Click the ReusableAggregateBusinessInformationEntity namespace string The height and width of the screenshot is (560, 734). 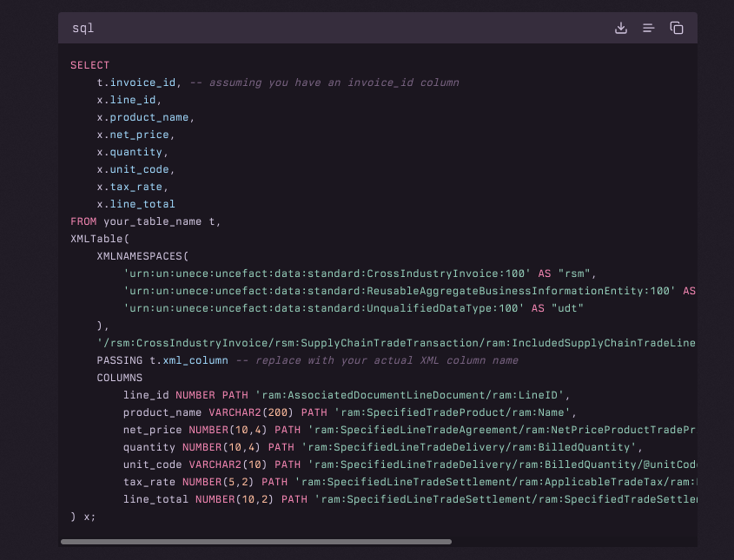(400, 291)
